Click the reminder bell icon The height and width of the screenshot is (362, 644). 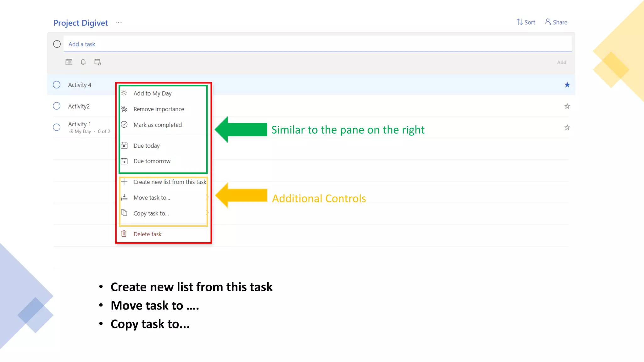tap(83, 62)
